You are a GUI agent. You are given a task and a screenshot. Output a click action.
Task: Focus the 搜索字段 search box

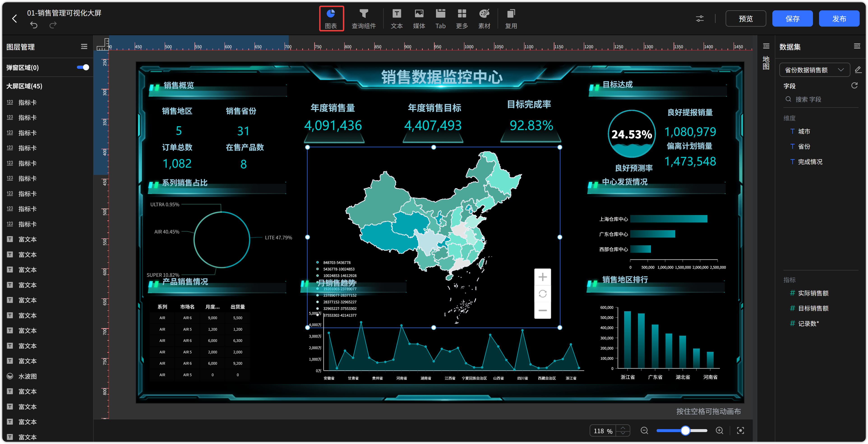click(x=820, y=99)
